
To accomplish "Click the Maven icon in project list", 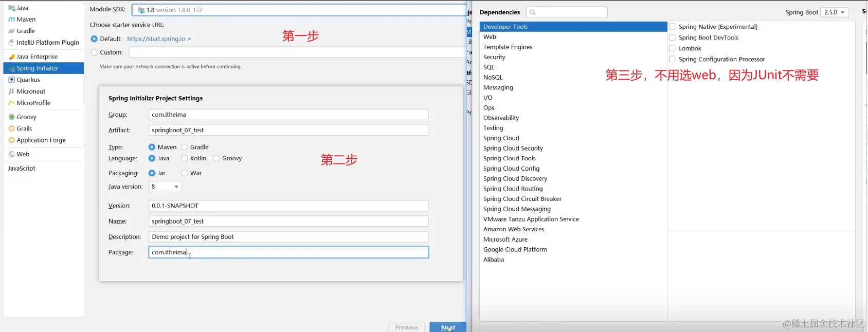I will pos(11,20).
